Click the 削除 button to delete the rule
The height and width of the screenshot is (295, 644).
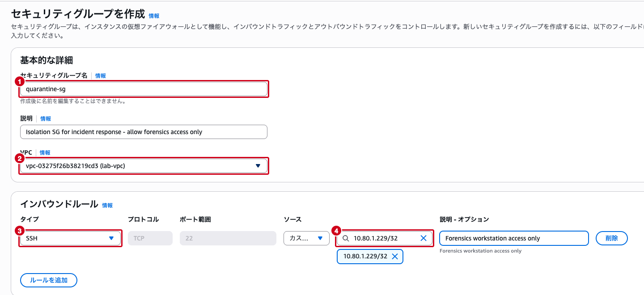[x=612, y=238]
